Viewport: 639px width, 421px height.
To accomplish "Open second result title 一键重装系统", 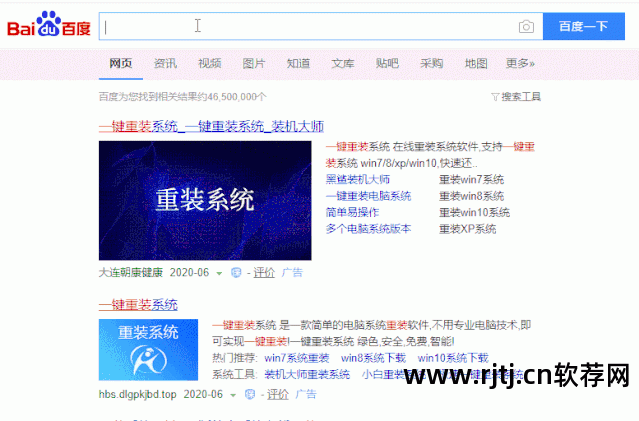I will click(138, 305).
